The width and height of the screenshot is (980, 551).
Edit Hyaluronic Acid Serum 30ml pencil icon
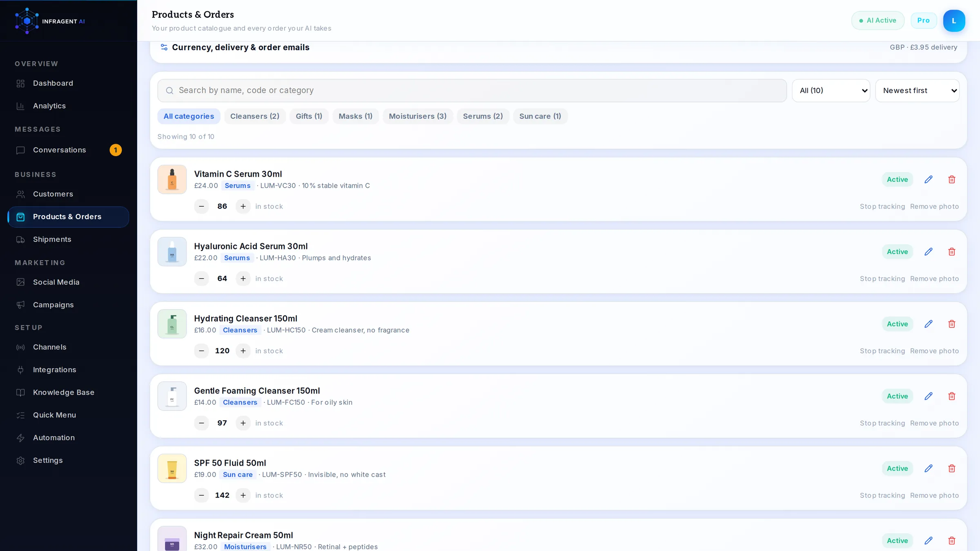(x=929, y=252)
